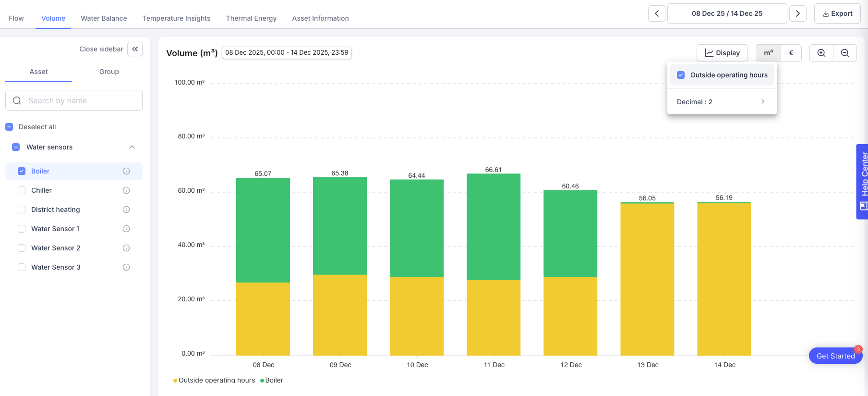Screen dimensions: 868x396
Task: Click the zoom out magnifier icon
Action: click(x=845, y=53)
